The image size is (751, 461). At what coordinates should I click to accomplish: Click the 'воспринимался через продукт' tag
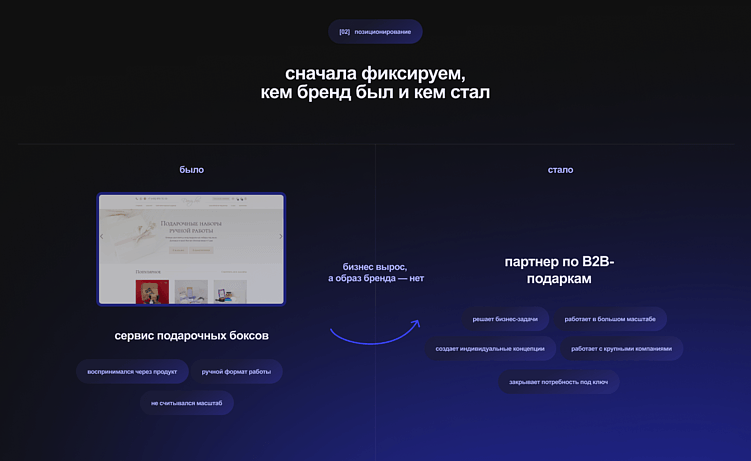[132, 371]
